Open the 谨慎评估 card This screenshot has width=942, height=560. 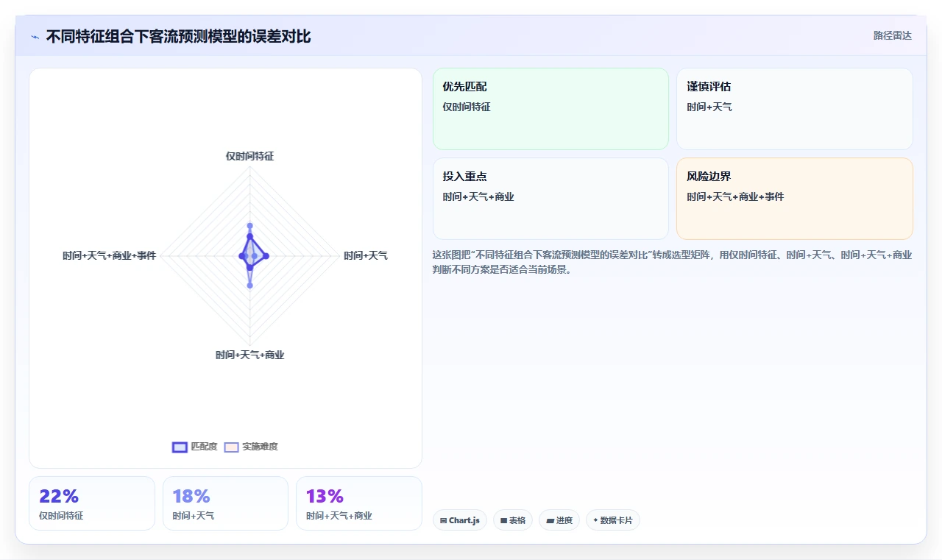point(795,109)
